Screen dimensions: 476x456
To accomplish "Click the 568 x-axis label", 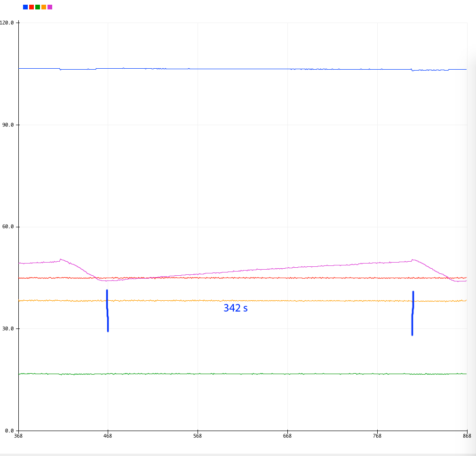I will (x=198, y=436).
